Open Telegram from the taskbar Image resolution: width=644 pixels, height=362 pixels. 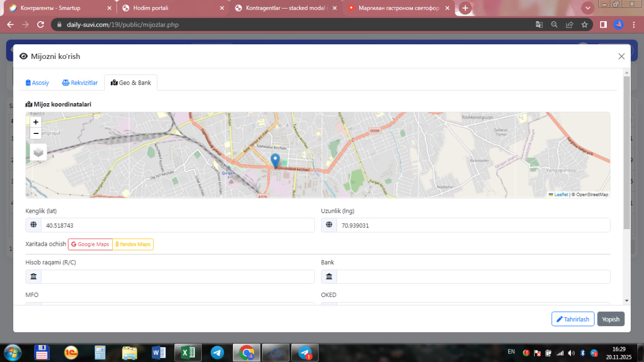(217, 352)
